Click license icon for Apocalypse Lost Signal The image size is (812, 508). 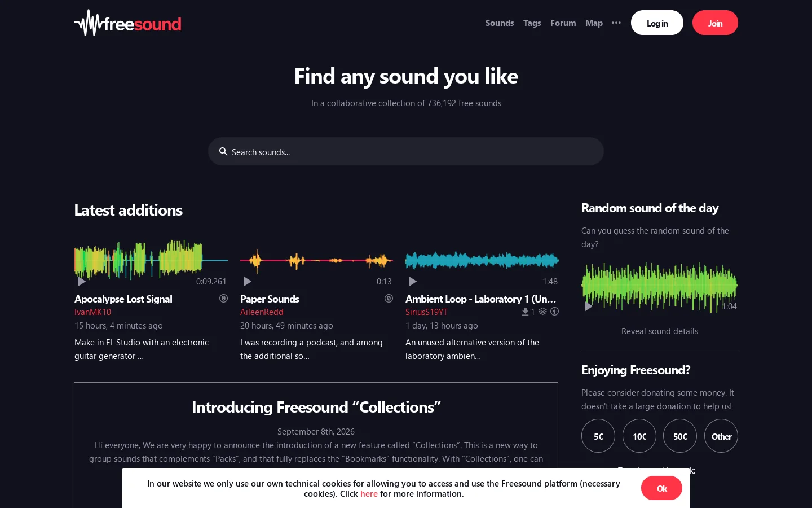[x=223, y=298]
